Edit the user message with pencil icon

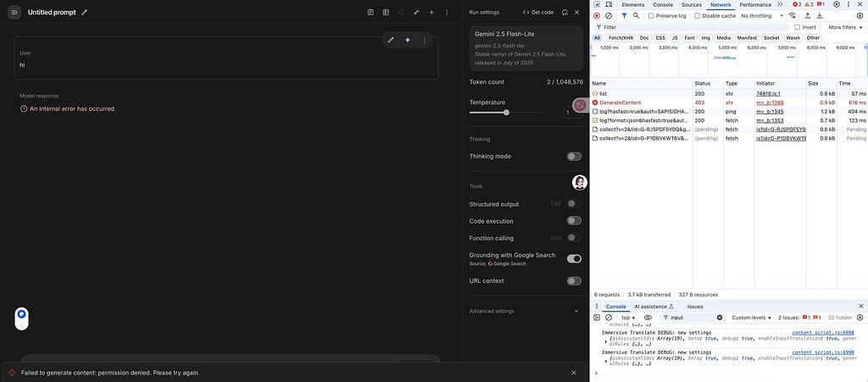coord(391,40)
